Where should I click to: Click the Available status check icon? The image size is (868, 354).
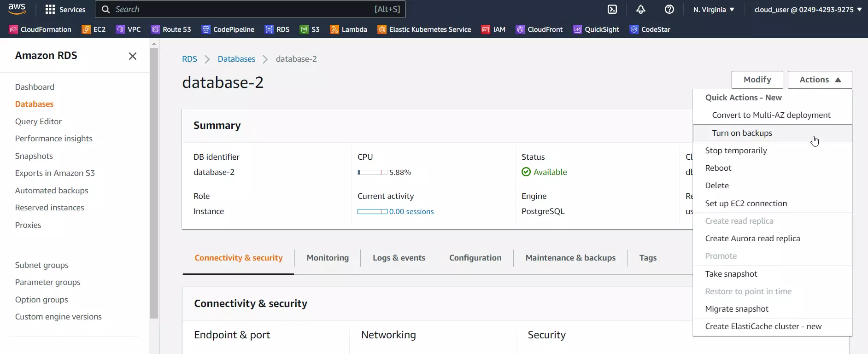pyautogui.click(x=526, y=172)
